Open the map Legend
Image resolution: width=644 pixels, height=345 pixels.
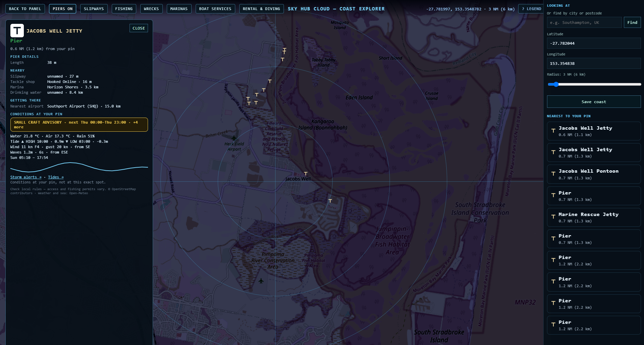tap(532, 9)
